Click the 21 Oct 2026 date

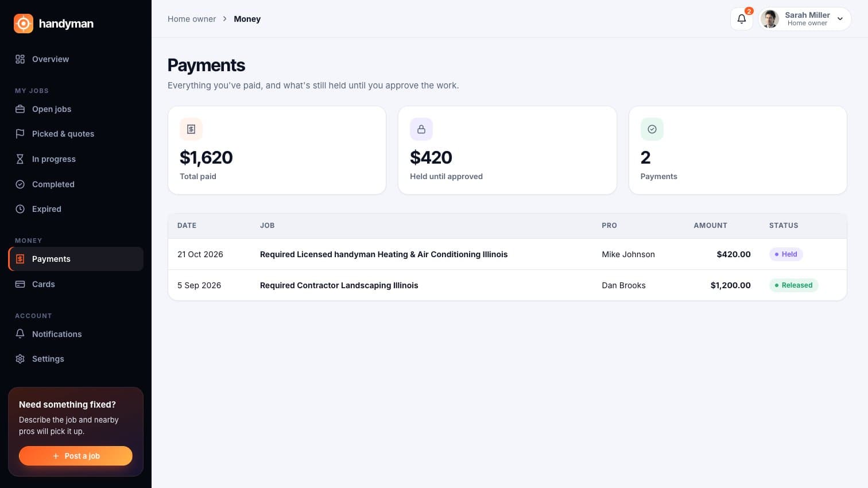coord(200,254)
